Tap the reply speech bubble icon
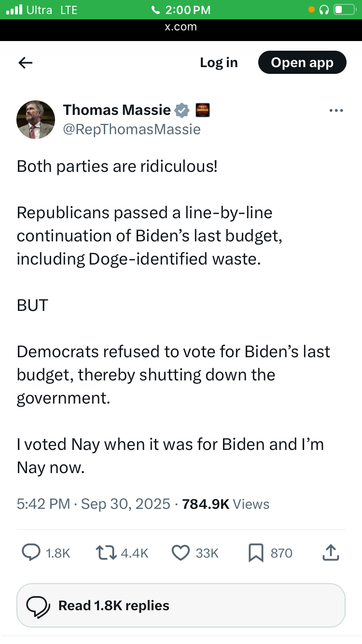 [31, 553]
